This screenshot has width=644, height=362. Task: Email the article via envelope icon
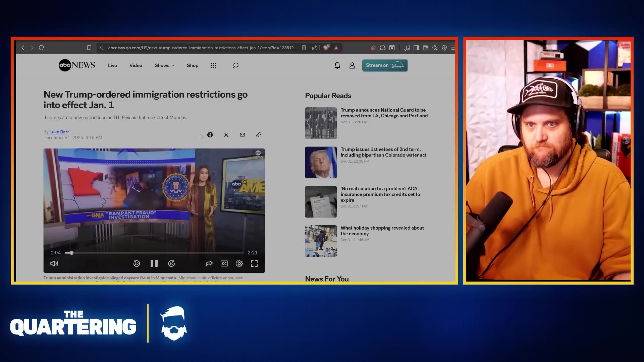(243, 135)
